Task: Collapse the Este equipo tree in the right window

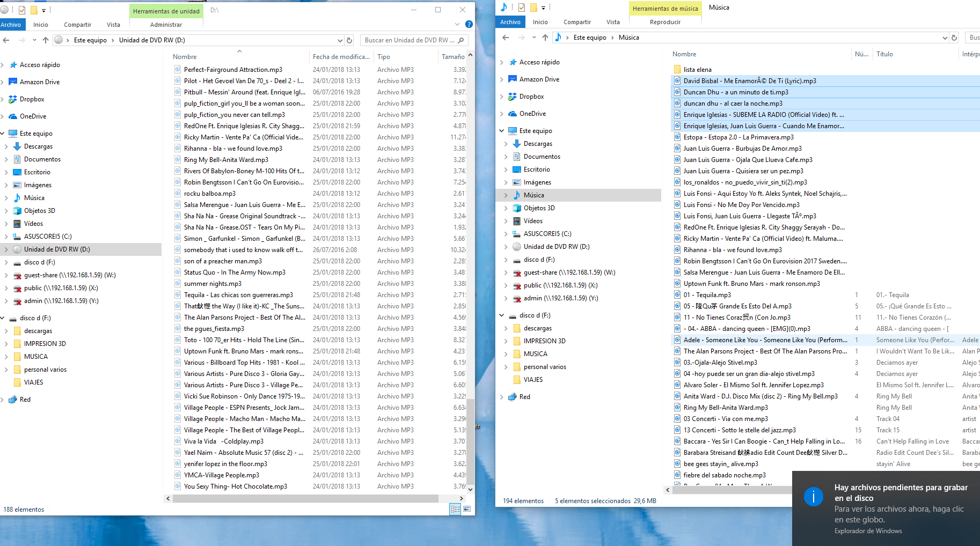Action: [502, 130]
